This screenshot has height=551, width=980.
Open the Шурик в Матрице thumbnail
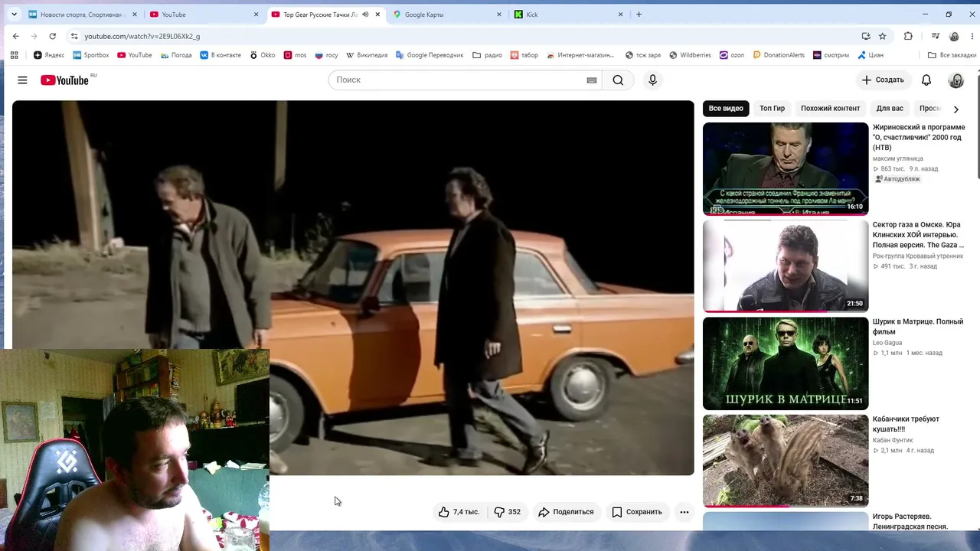[x=786, y=364]
